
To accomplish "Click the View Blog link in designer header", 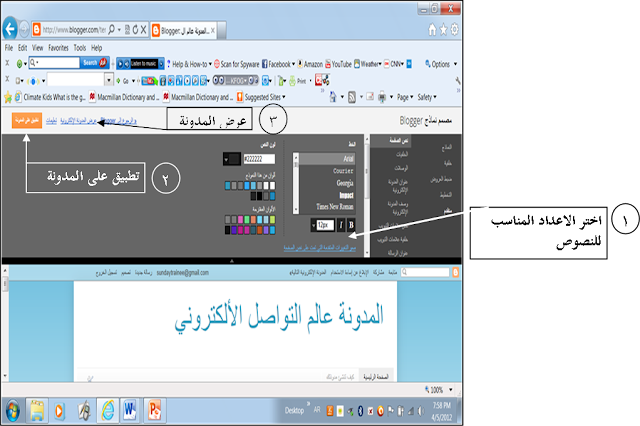I will tap(78, 120).
